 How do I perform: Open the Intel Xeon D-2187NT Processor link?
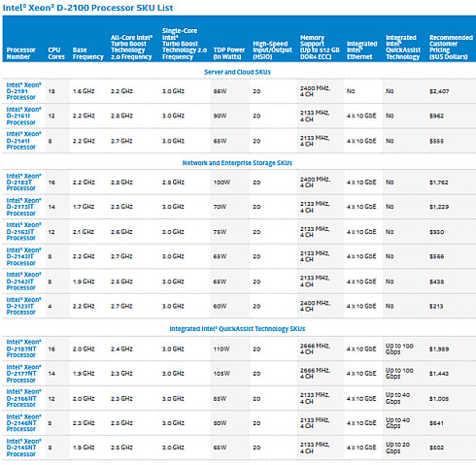pyautogui.click(x=24, y=349)
